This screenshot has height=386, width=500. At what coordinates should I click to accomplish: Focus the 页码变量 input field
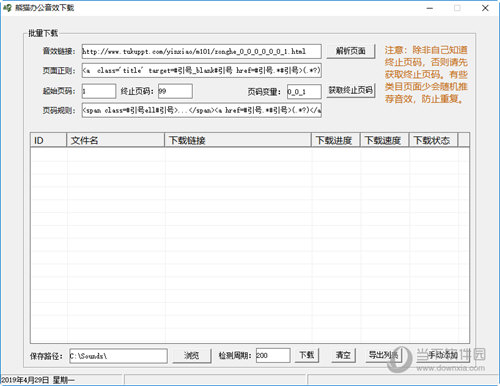[x=304, y=91]
